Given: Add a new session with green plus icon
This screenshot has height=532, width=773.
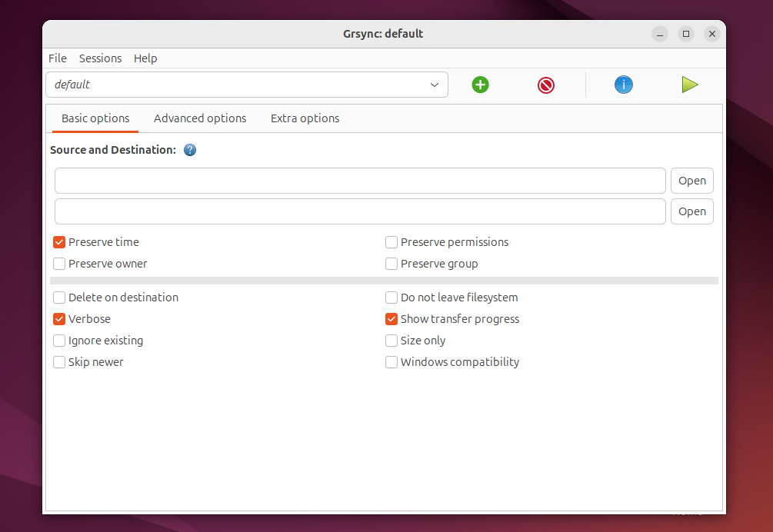Looking at the screenshot, I should pyautogui.click(x=480, y=85).
